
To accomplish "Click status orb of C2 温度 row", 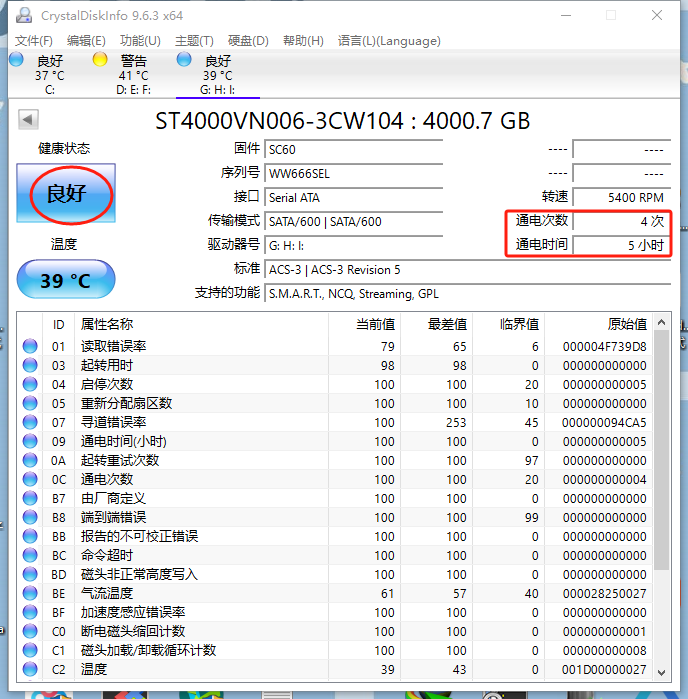I will (x=30, y=669).
